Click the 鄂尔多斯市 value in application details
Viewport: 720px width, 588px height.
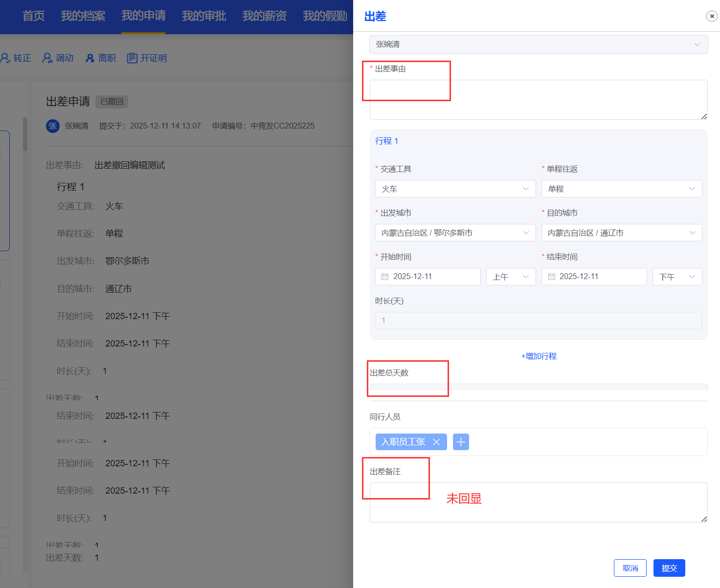127,261
